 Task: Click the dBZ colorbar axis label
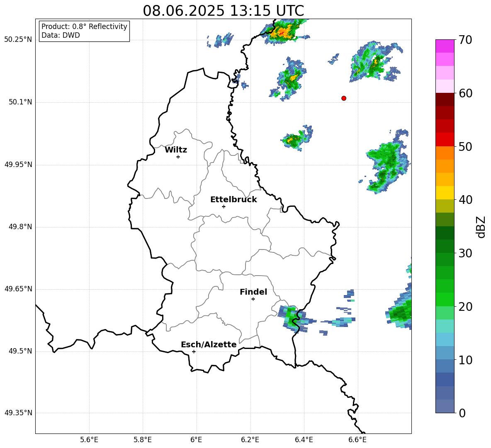click(x=481, y=227)
